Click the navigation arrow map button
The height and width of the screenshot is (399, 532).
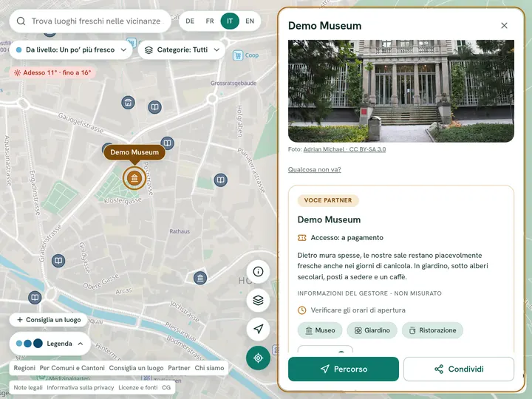pos(258,329)
